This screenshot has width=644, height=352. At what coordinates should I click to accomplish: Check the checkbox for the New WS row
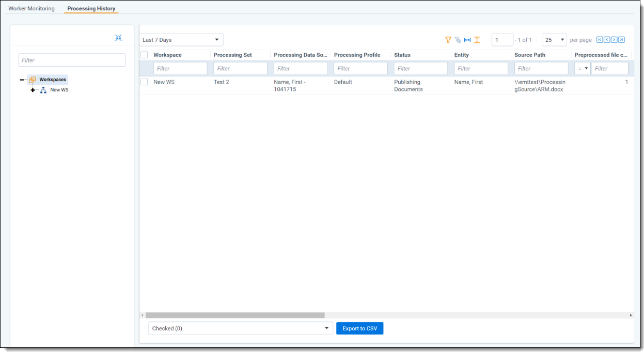pos(145,82)
